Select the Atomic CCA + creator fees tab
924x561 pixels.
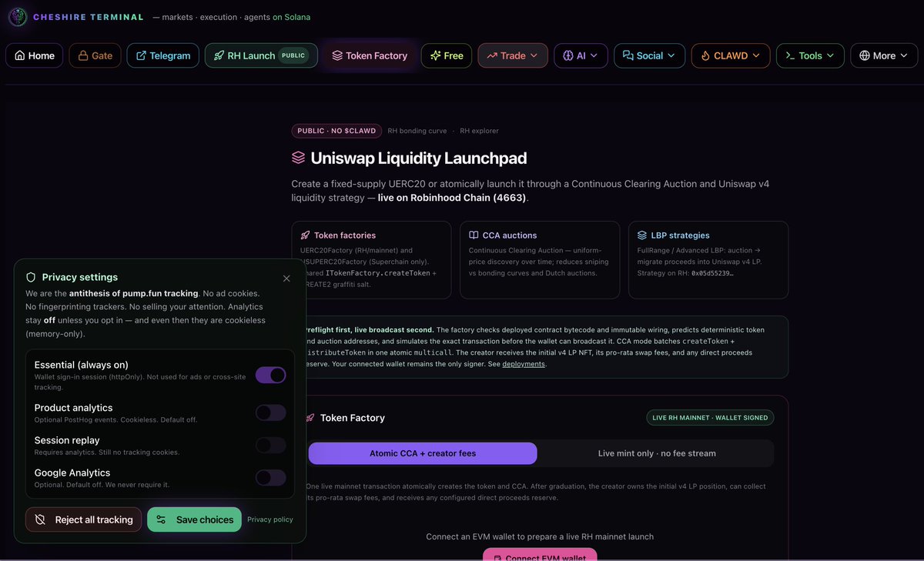pos(423,453)
